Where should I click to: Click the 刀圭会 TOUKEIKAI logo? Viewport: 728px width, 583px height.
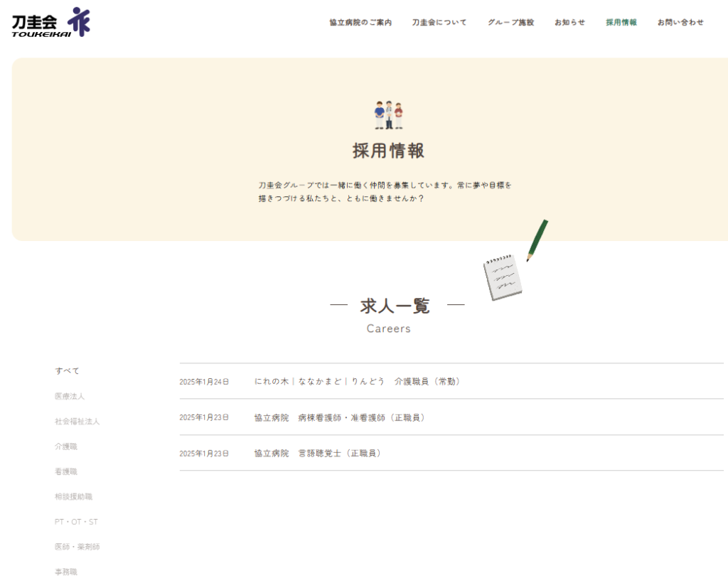pos(51,22)
